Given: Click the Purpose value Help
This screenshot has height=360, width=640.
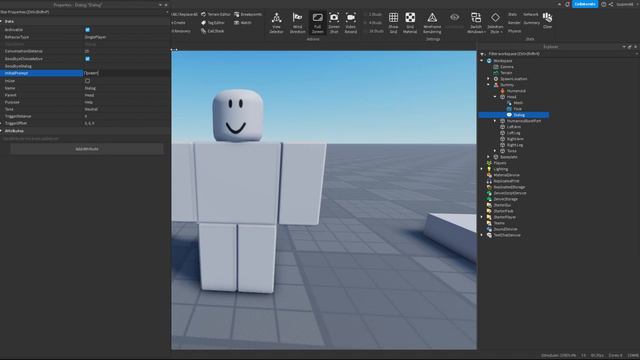Looking at the screenshot, I should (89, 102).
